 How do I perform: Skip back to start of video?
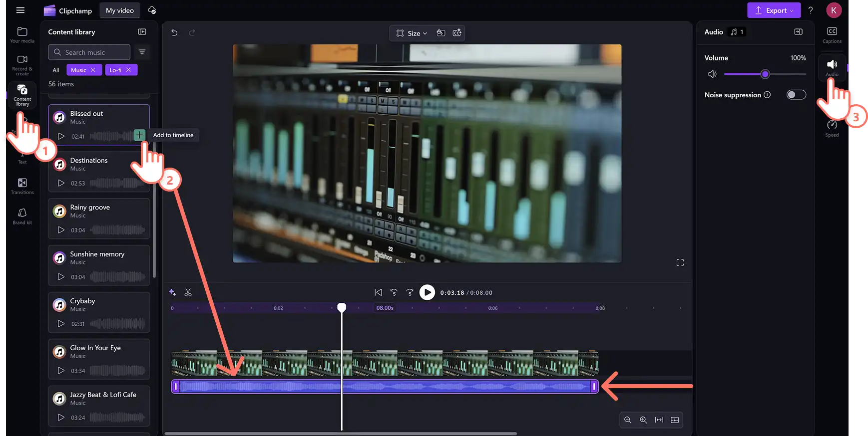(x=378, y=292)
